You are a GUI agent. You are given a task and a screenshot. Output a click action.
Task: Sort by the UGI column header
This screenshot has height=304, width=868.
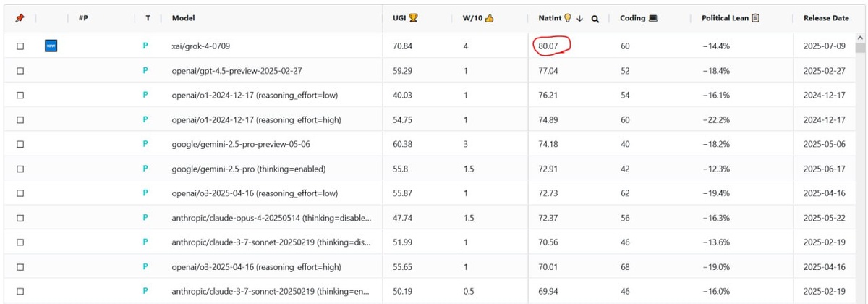[399, 18]
